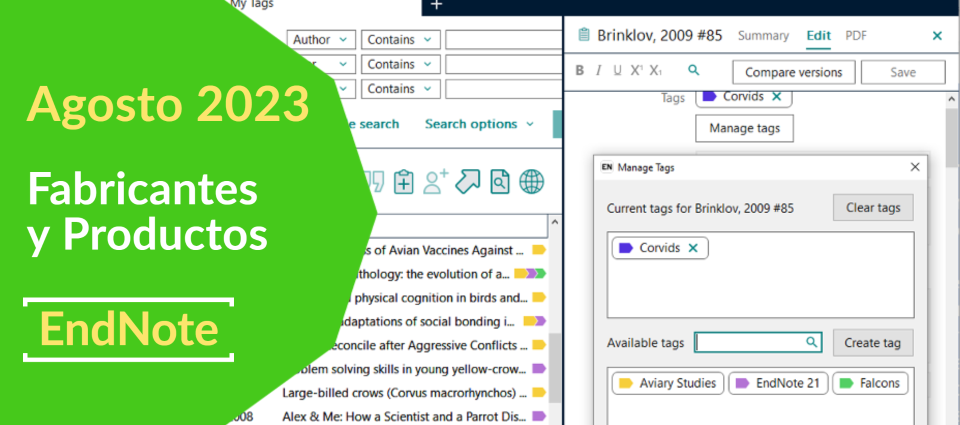The image size is (960, 425).
Task: Remove Corvids tag in Edit panel Tags field
Action: [776, 96]
